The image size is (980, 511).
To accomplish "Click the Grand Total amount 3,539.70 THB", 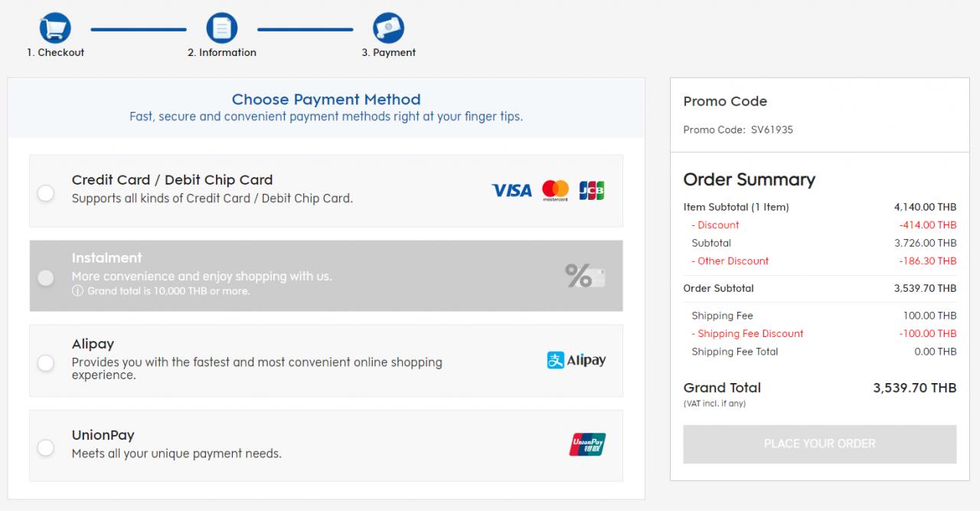I will [x=915, y=388].
